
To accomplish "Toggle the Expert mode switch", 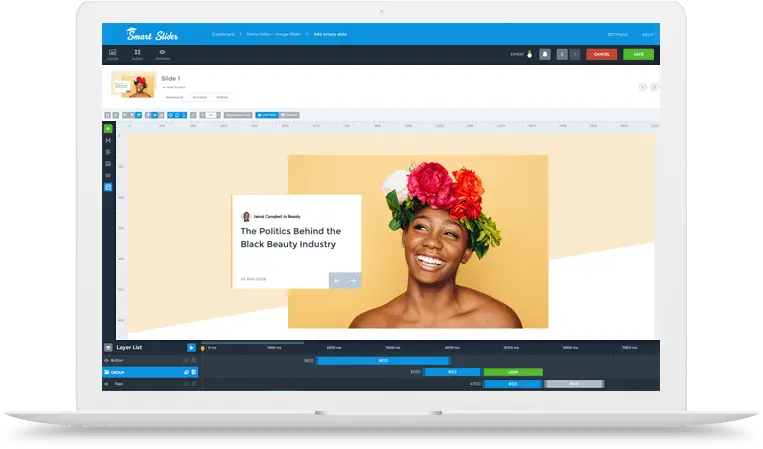I will (x=528, y=54).
